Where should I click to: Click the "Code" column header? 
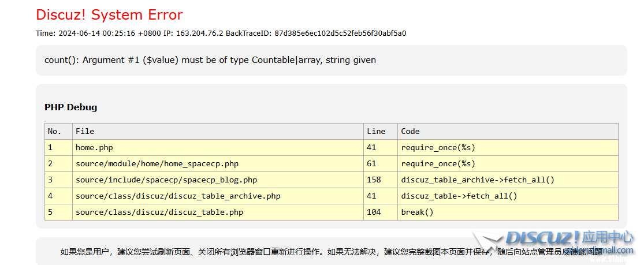pos(410,132)
